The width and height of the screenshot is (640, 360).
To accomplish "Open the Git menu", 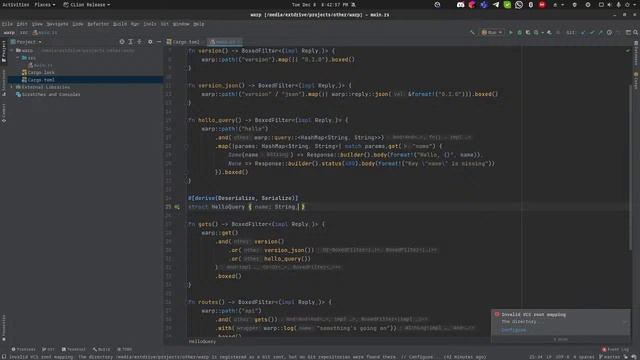I will 164,24.
